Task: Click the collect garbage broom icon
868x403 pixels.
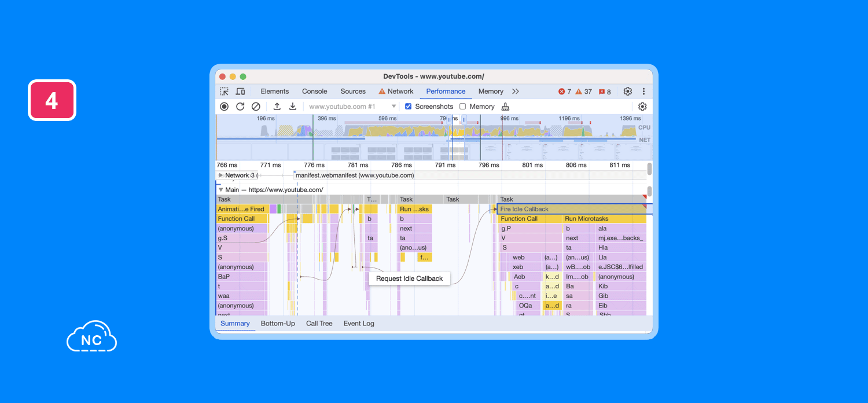Action: point(505,107)
